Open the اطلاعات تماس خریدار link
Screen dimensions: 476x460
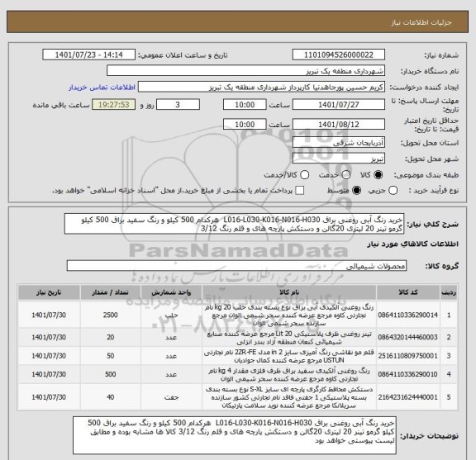tap(102, 88)
